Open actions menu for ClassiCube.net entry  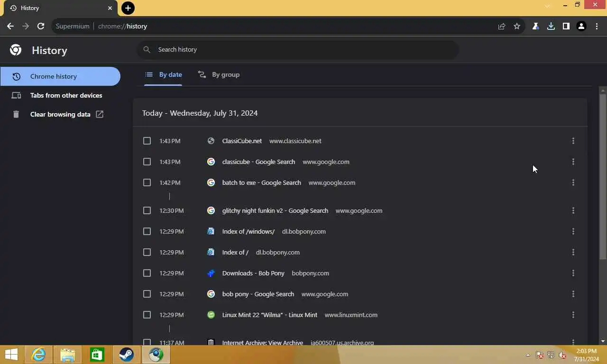573,141
